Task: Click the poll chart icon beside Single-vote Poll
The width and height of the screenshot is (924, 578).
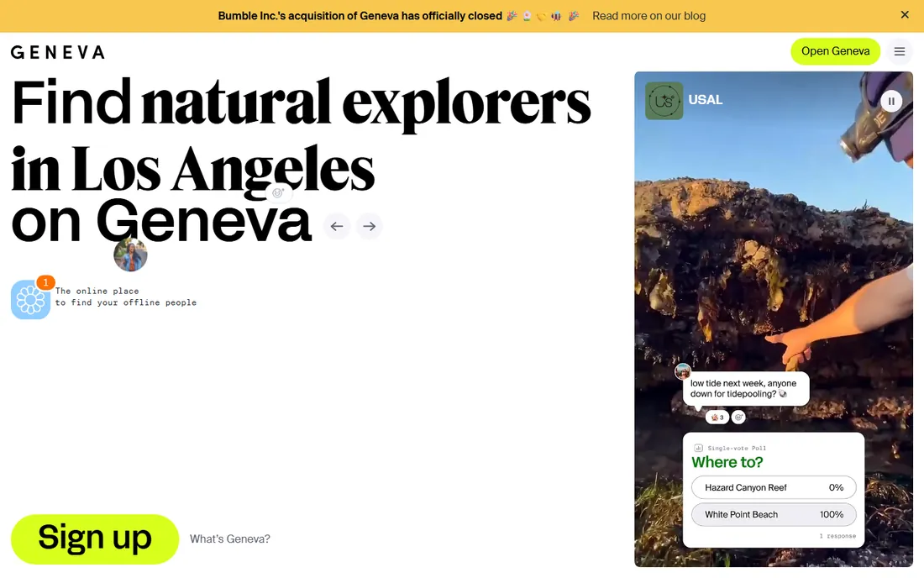Action: click(x=698, y=448)
